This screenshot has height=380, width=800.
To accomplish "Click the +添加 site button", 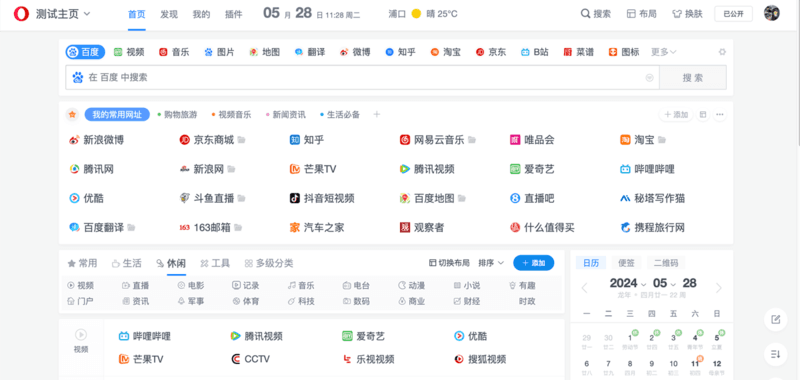I will pos(676,115).
